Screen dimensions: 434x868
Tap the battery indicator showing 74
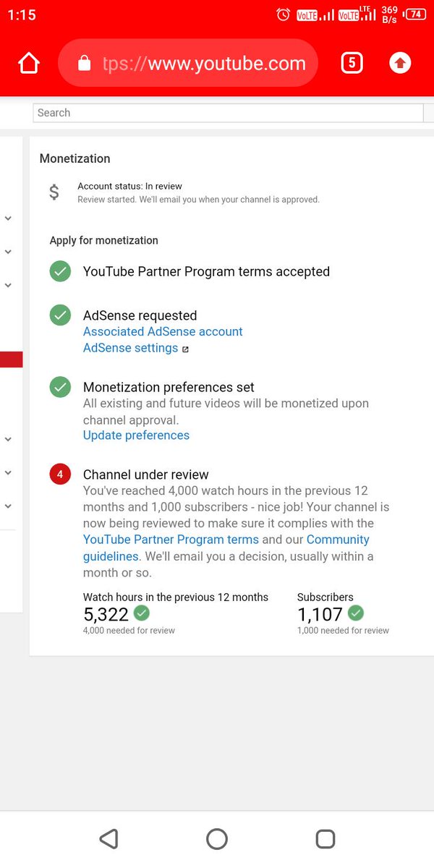(415, 14)
